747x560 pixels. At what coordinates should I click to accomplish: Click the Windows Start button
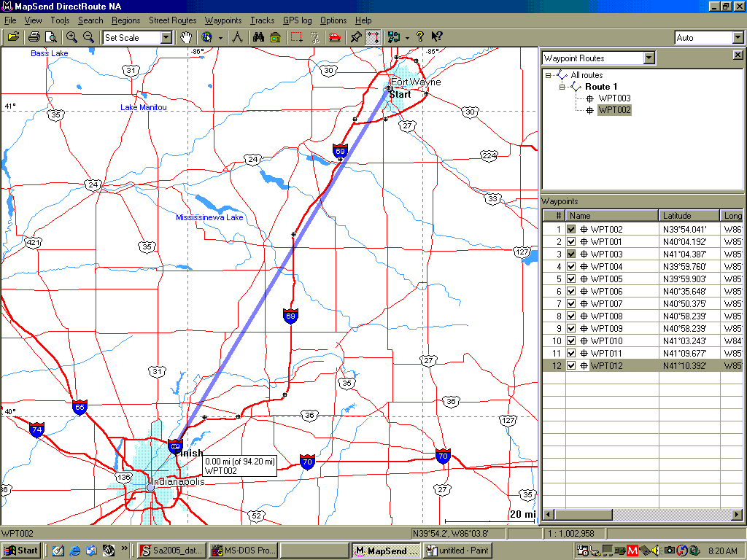21,551
